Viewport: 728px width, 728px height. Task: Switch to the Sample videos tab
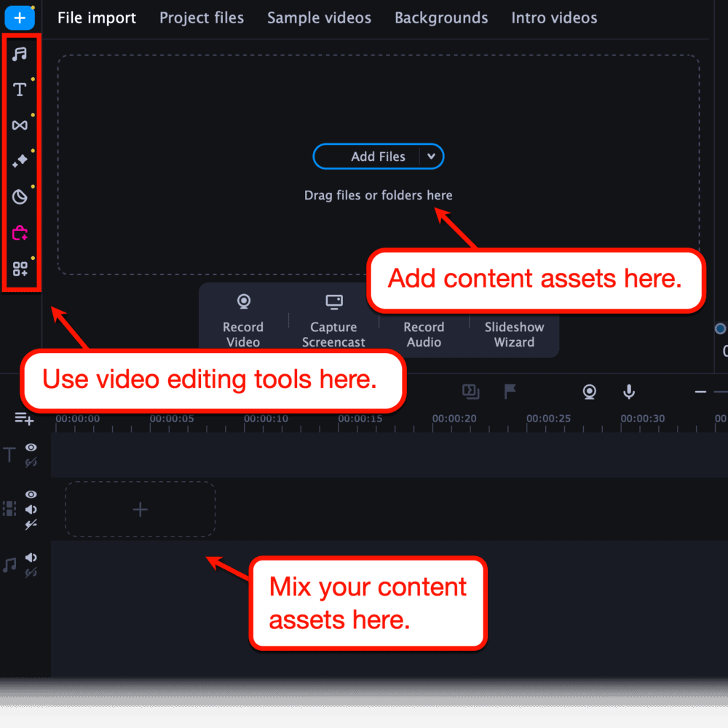319,17
